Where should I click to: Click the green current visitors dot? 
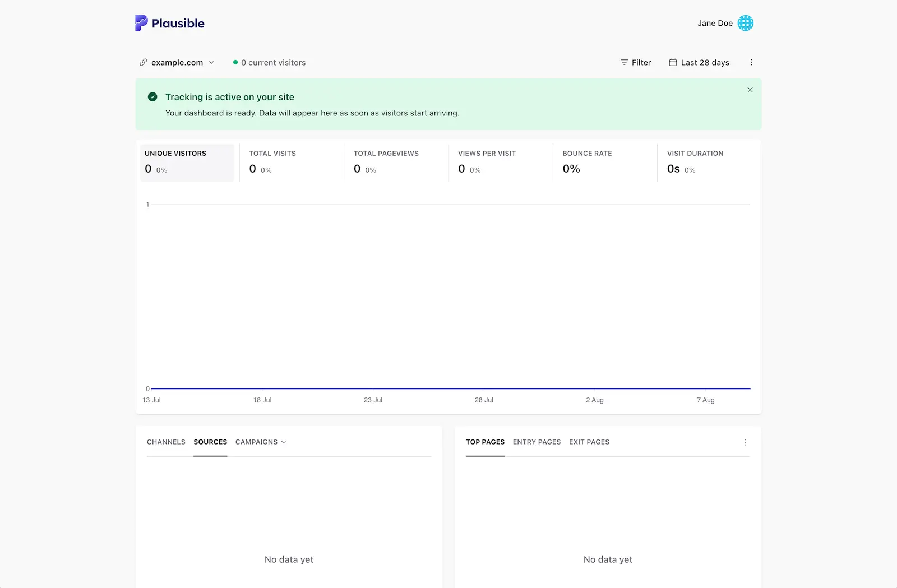click(235, 62)
